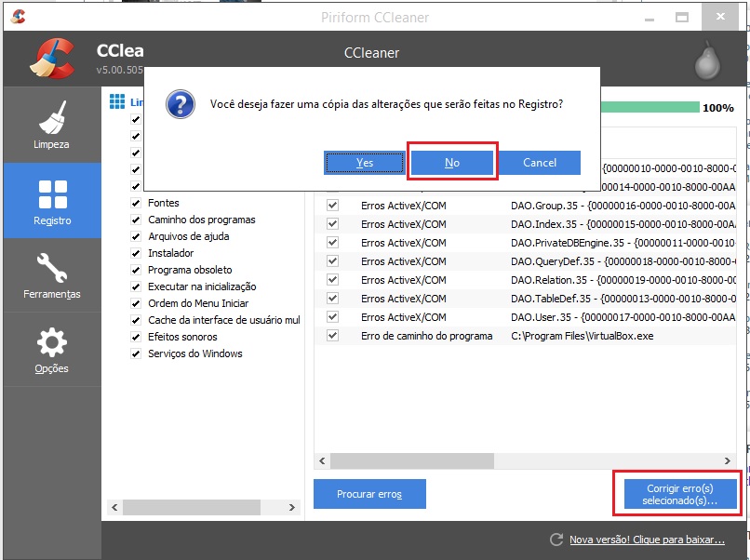Viewport: 750px width, 560px height.
Task: Cancel the registry backup dialog
Action: pos(540,163)
